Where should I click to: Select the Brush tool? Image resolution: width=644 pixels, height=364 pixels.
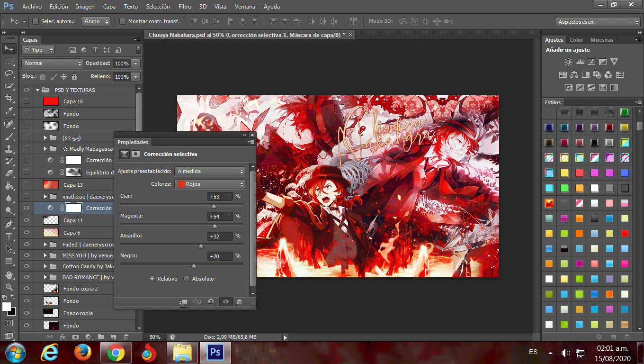(x=9, y=136)
